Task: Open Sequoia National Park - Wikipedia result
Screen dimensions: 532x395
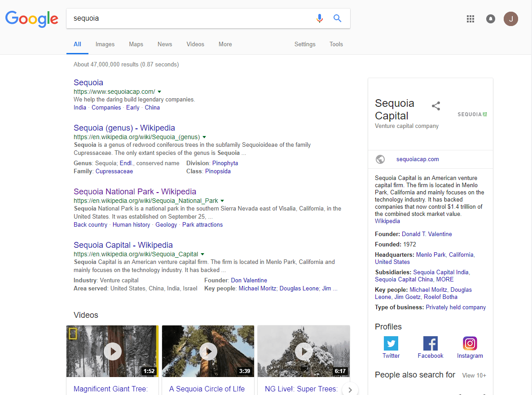Action: coord(135,192)
